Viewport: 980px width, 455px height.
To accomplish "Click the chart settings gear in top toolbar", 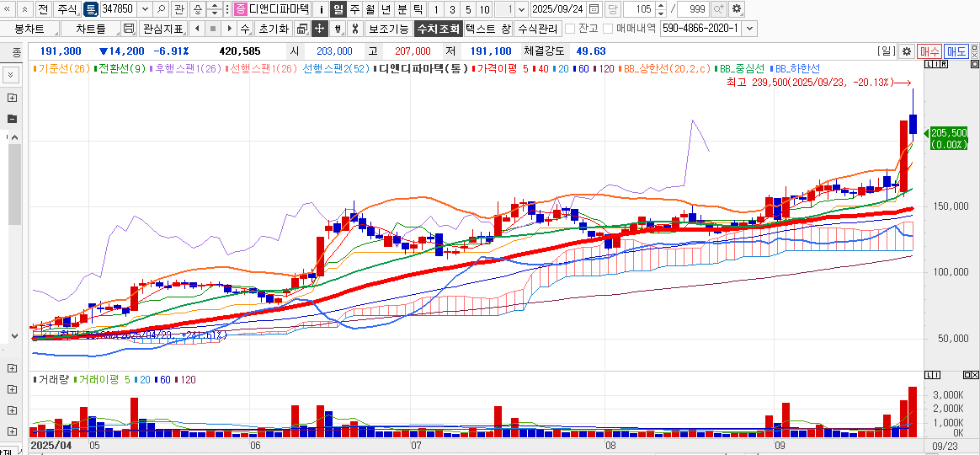I will pos(737,9).
